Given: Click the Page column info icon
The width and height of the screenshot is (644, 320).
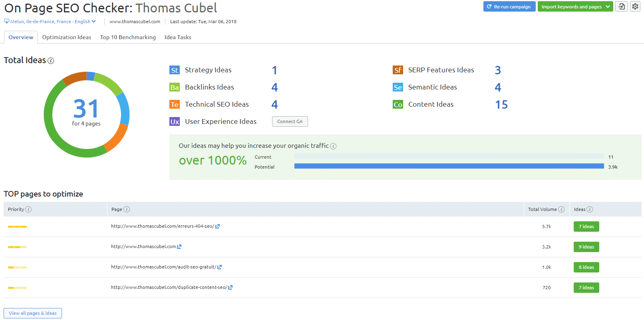Looking at the screenshot, I should point(127,209).
